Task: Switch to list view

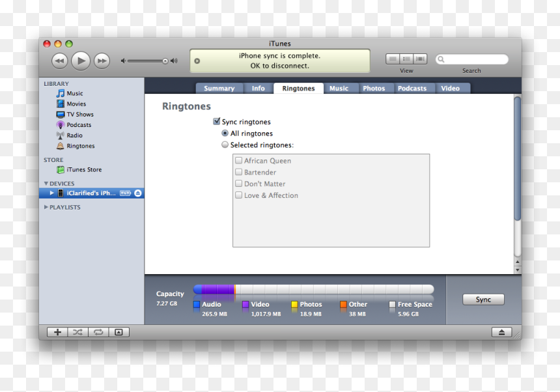Action: tap(393, 59)
